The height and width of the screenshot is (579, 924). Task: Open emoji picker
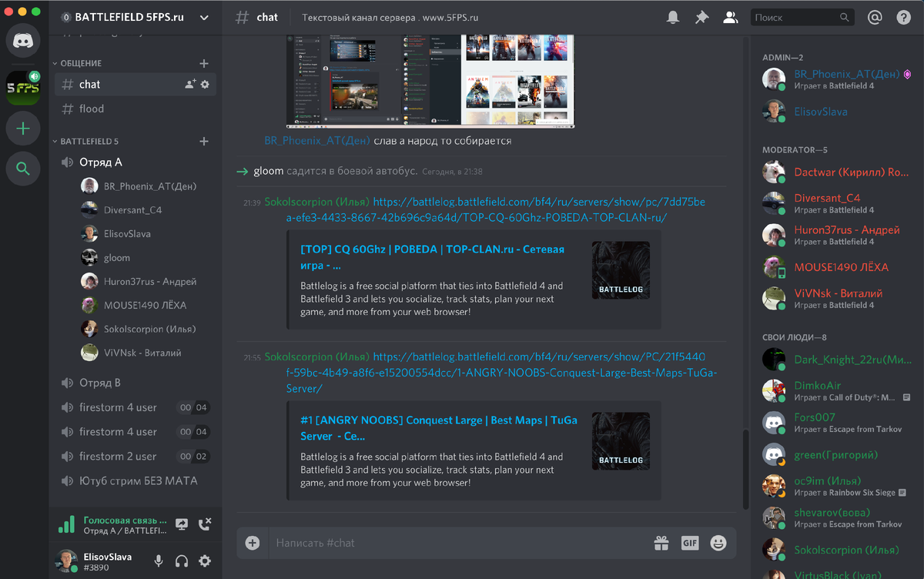tap(718, 543)
